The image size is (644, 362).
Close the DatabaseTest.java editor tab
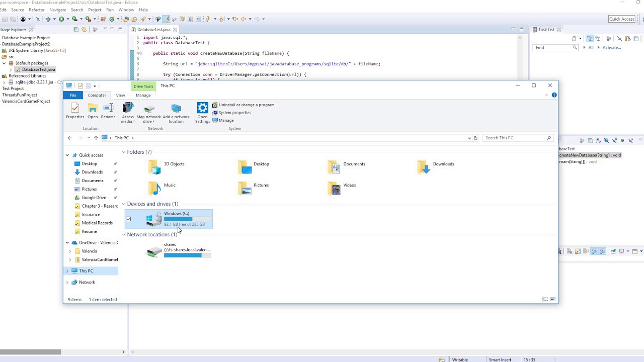[175, 30]
